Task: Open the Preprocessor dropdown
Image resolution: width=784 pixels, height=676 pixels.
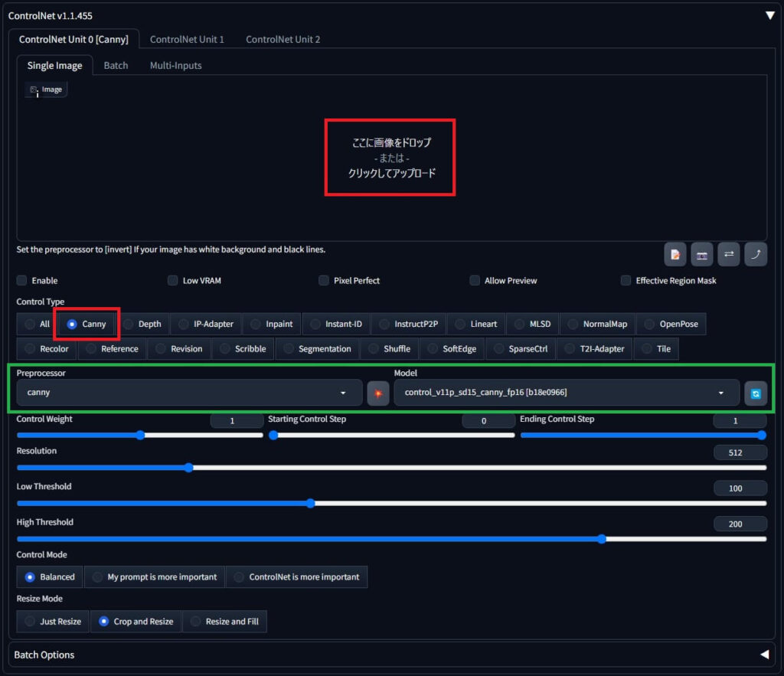Action: (x=189, y=393)
